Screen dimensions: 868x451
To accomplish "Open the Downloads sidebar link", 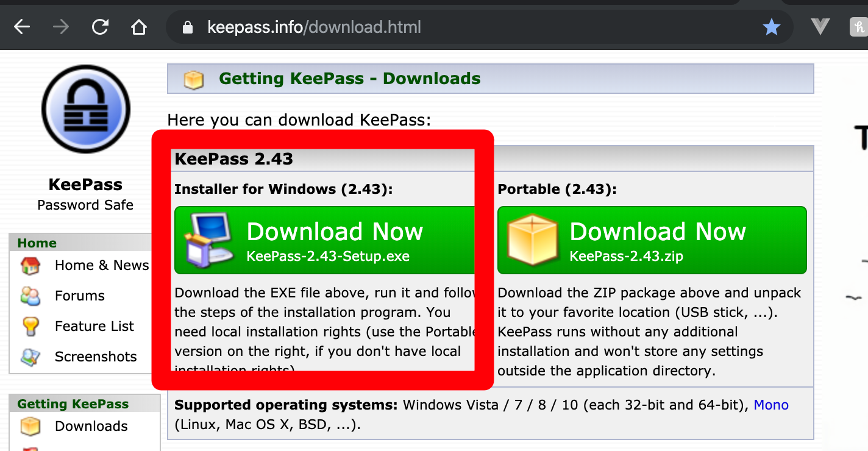I will [x=91, y=426].
